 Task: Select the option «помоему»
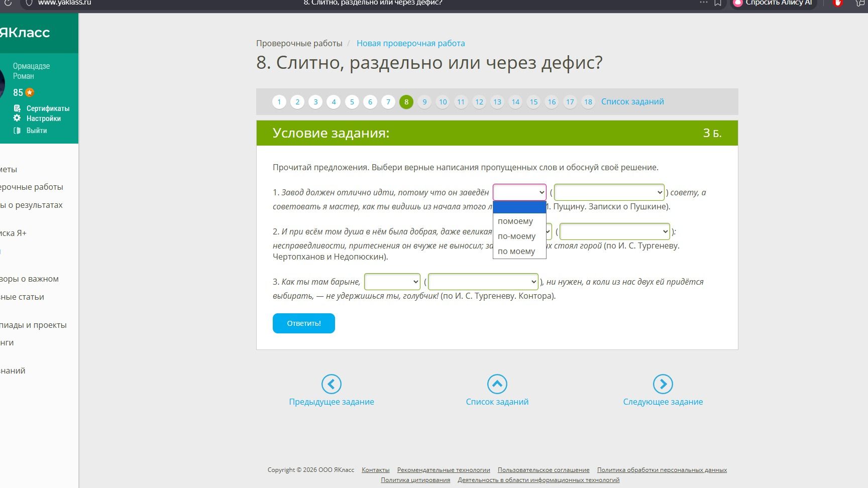(519, 221)
